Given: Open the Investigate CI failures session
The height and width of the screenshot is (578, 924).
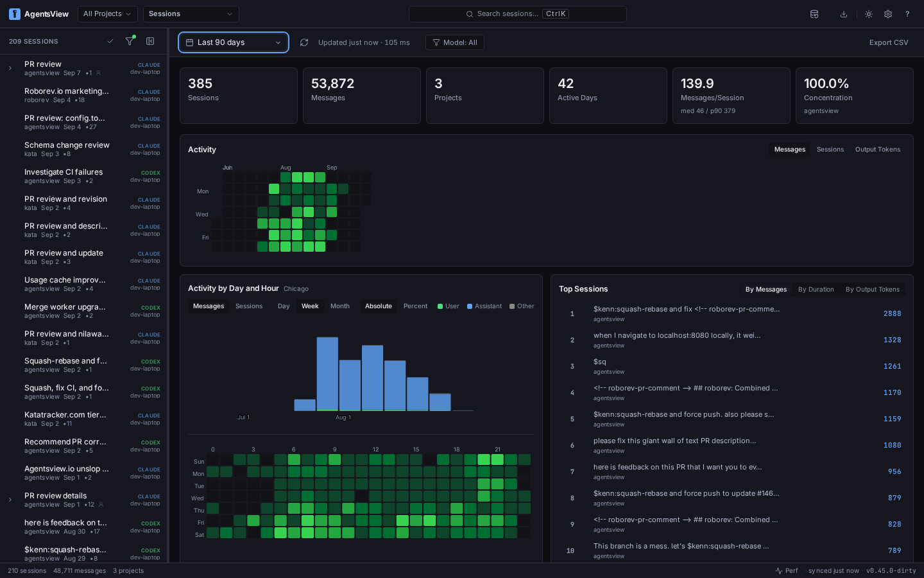Looking at the screenshot, I should pos(84,176).
